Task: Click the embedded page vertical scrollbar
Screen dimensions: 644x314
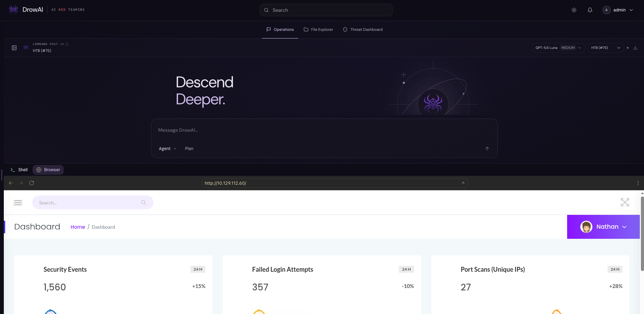Action: coord(642,234)
